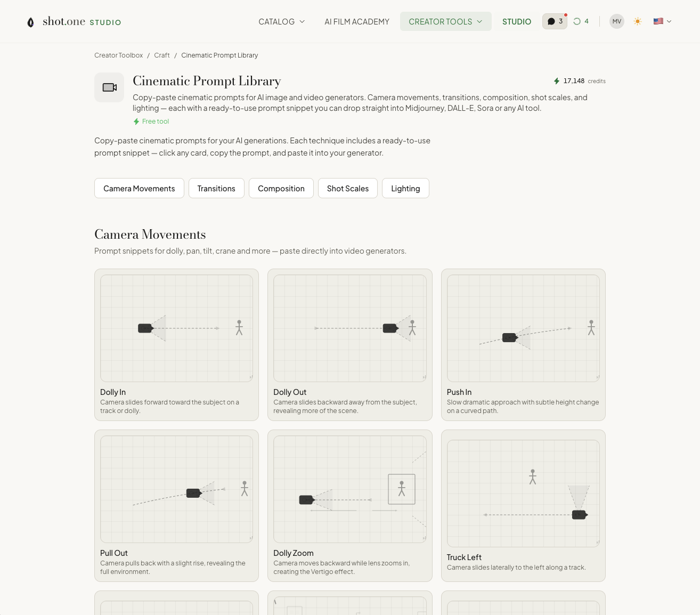700x615 pixels.
Task: Click the camera icon in Dolly In diagram
Action: 145,328
